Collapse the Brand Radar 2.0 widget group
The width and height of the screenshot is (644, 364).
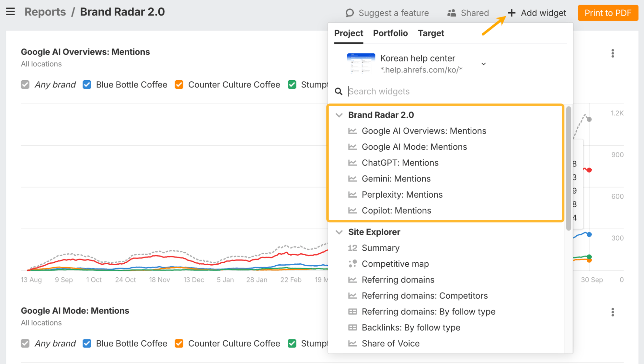(339, 115)
